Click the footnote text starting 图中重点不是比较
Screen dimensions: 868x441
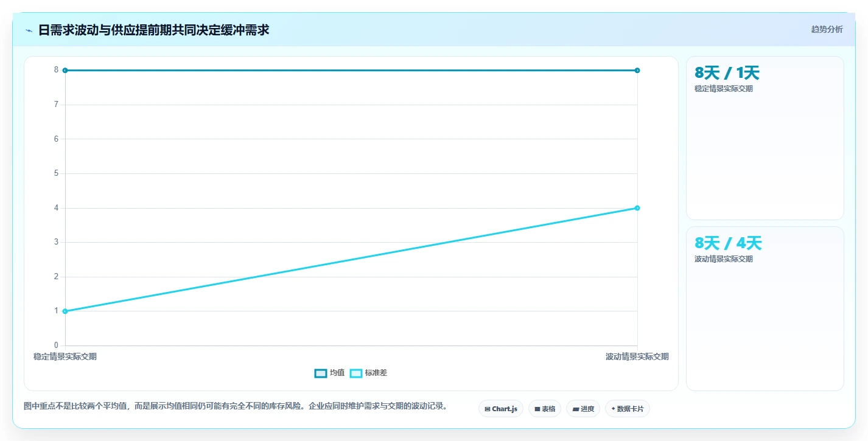click(236, 406)
